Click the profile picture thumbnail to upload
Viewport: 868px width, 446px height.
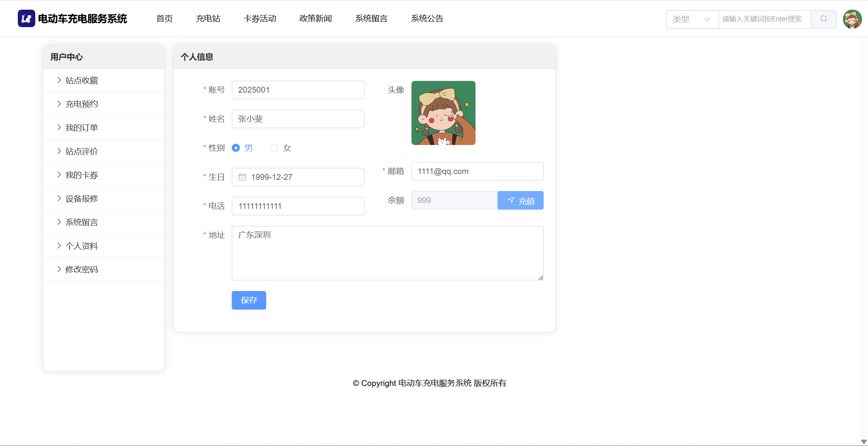443,113
